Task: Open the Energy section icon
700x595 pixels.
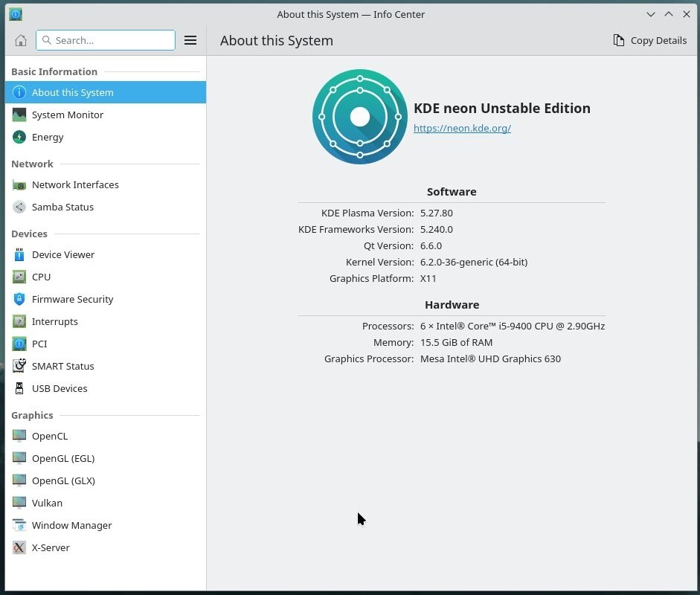Action: [x=19, y=137]
